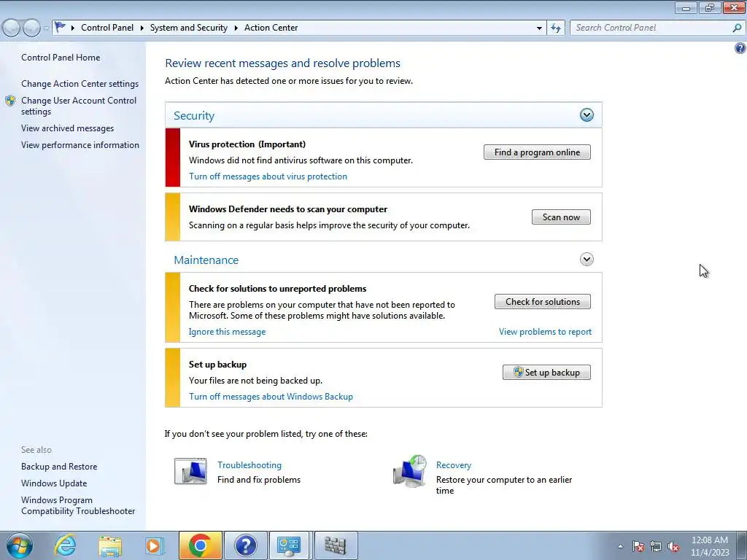
Task: Open the Help and Support taskbar icon
Action: coord(245,545)
